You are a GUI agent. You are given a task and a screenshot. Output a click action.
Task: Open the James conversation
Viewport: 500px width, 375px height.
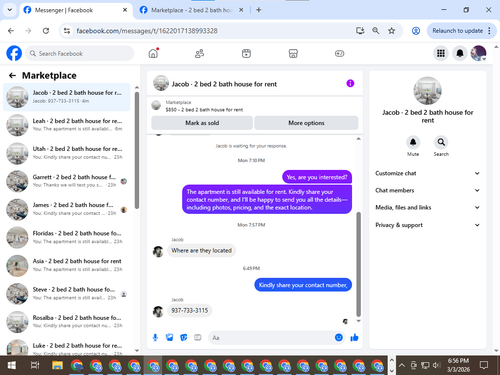67,209
